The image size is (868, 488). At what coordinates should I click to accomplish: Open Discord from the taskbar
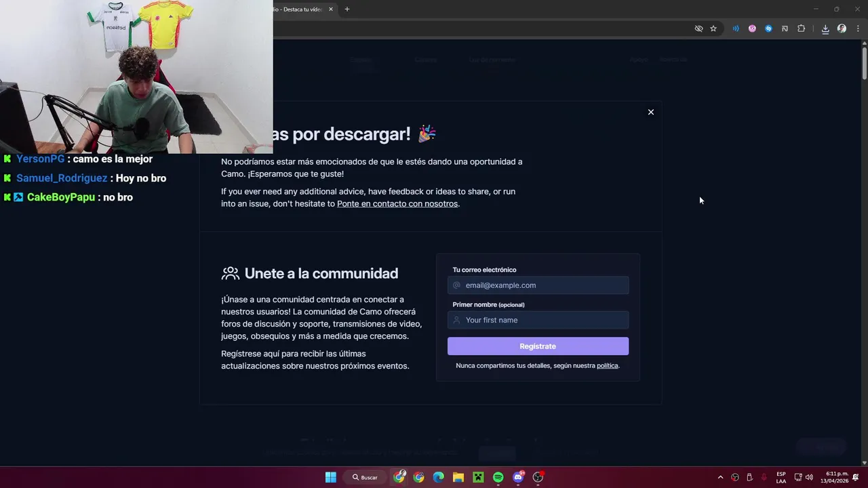[518, 477]
